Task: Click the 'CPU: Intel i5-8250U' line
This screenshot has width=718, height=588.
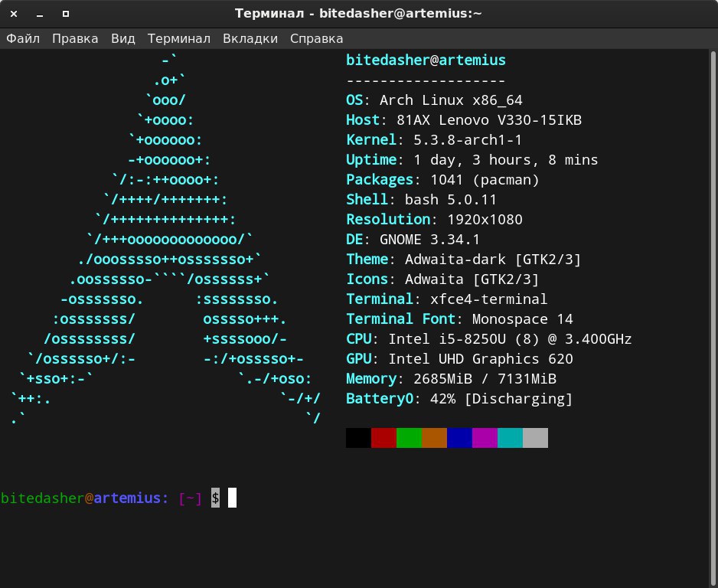Action: pos(489,339)
